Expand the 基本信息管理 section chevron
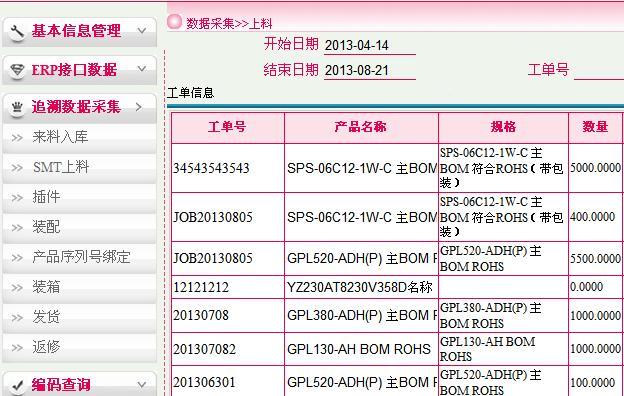The height and width of the screenshot is (396, 624). (x=142, y=30)
